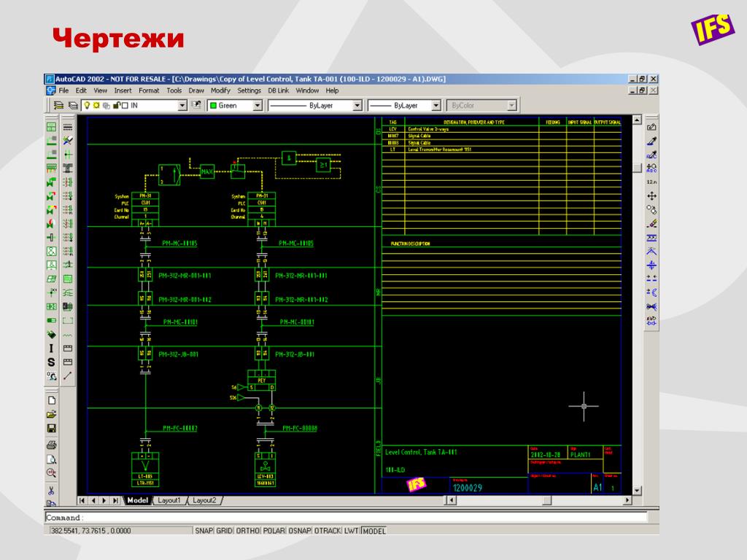Click the two linked circles icon

pos(651,209)
